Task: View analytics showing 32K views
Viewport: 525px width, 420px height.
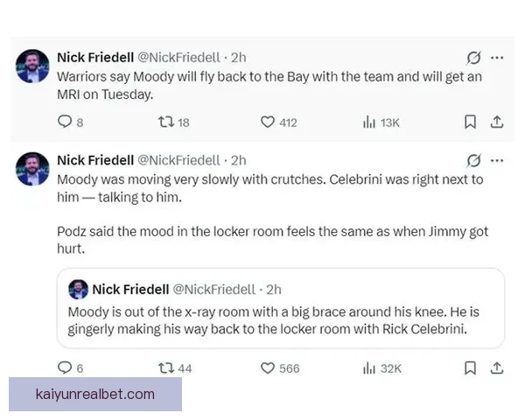Action: (x=369, y=368)
